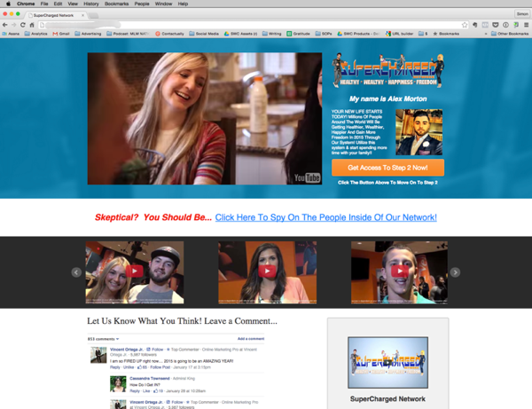This screenshot has width=532, height=409.
Task: Click Add a comment link
Action: pyautogui.click(x=251, y=339)
